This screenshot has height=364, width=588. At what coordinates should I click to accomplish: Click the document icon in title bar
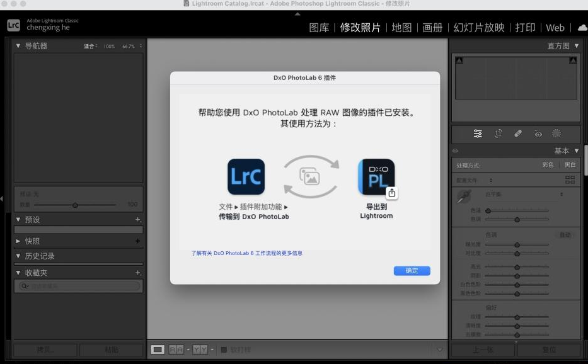pos(186,3)
